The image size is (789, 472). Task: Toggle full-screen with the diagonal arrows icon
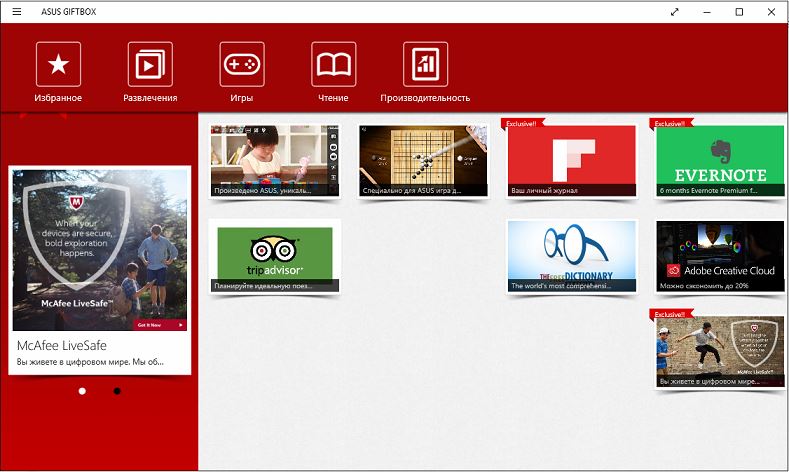click(675, 12)
